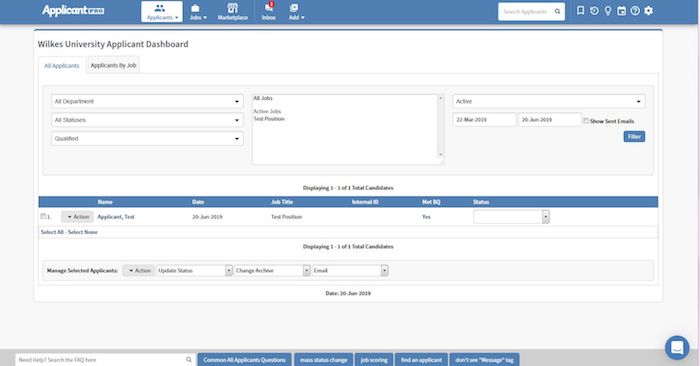Sort by the Internal ID column header

pyautogui.click(x=365, y=202)
